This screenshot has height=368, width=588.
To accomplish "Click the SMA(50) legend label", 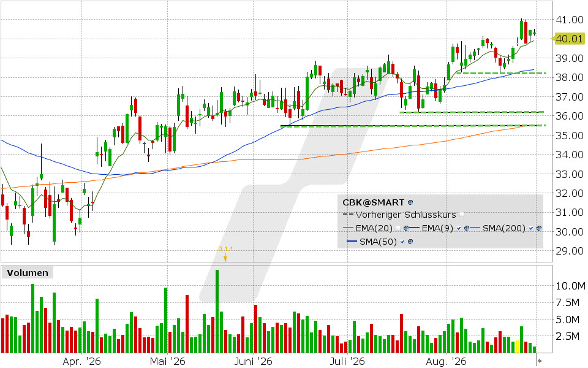I will (x=378, y=242).
